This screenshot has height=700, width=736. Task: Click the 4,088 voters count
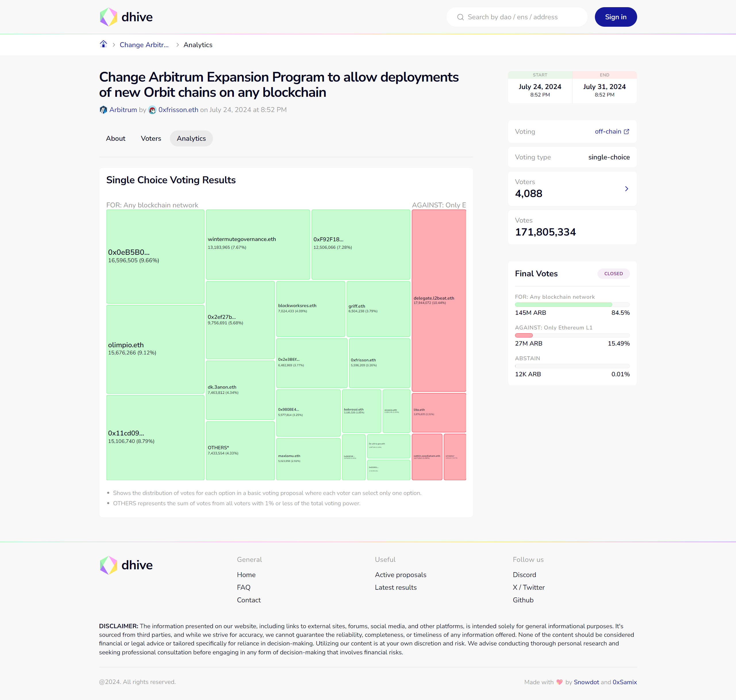(529, 194)
